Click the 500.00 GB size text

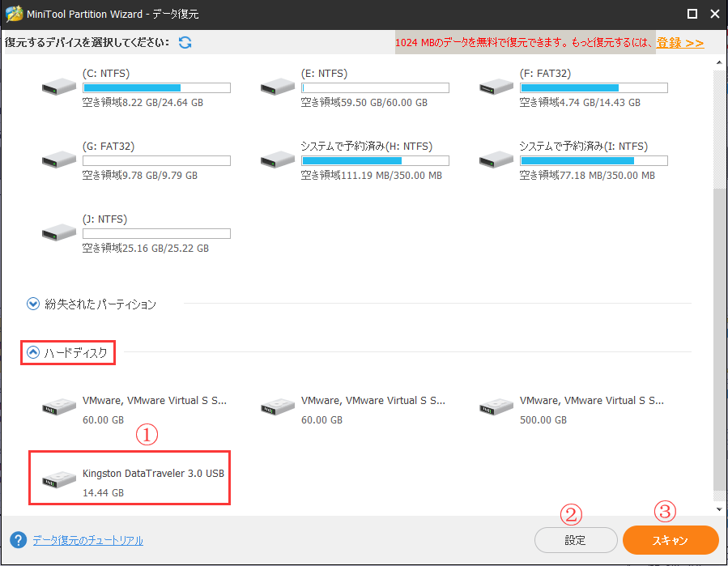543,419
